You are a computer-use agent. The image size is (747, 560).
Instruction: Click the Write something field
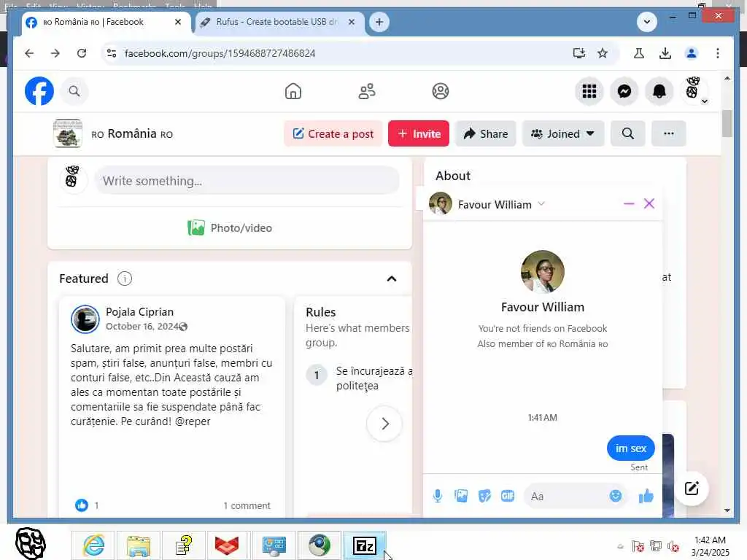247,181
